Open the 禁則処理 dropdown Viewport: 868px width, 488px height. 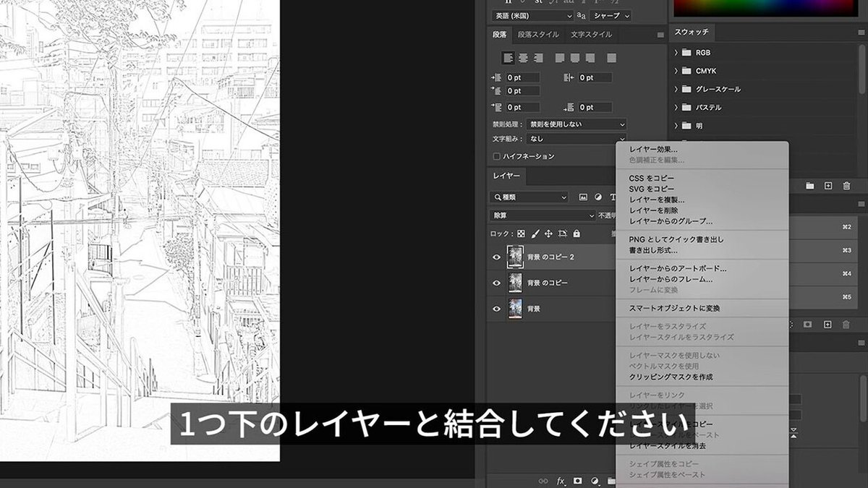pos(579,124)
